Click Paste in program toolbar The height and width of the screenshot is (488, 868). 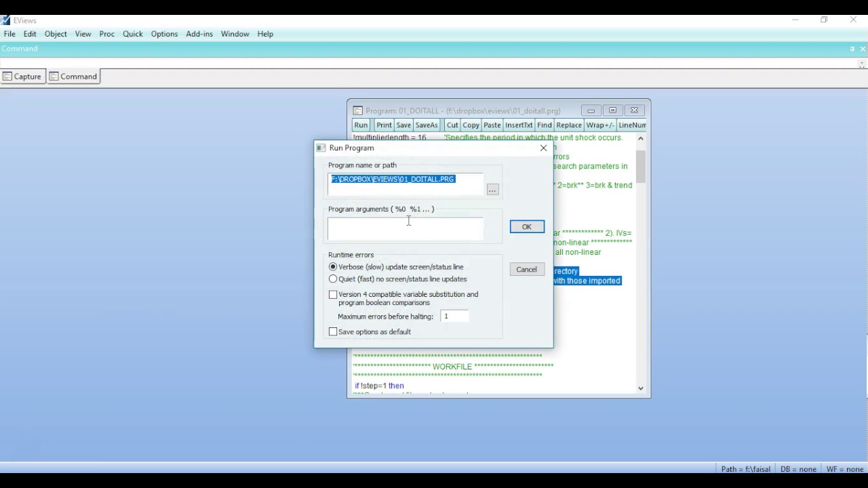click(493, 125)
